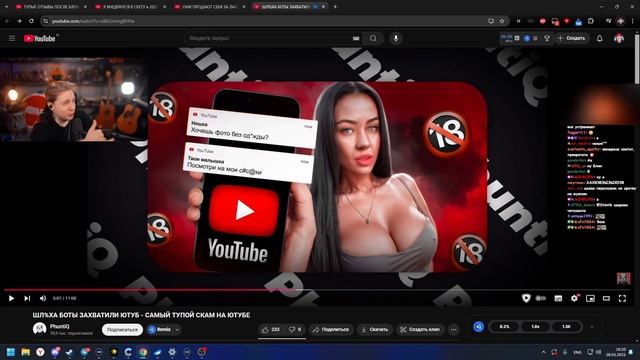Dislike the video with thumbs down
The width and height of the screenshot is (640, 360).
tap(295, 329)
